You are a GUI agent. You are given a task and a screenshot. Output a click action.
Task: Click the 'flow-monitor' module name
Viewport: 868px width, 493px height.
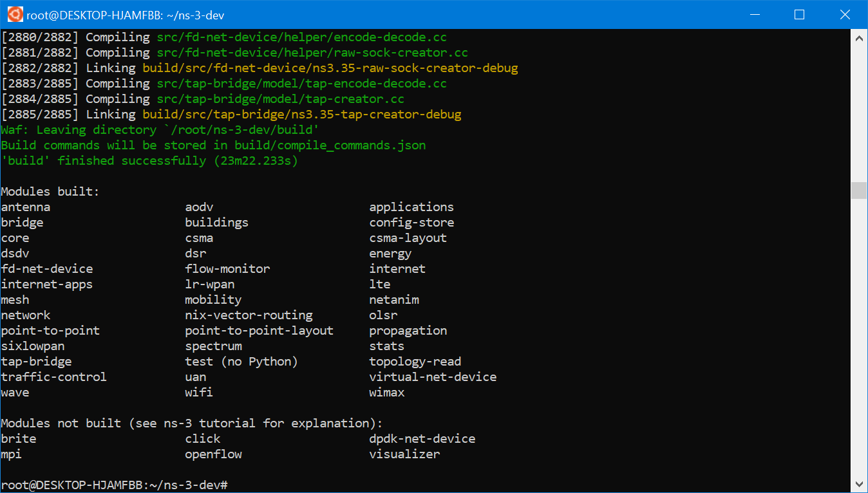tap(227, 269)
